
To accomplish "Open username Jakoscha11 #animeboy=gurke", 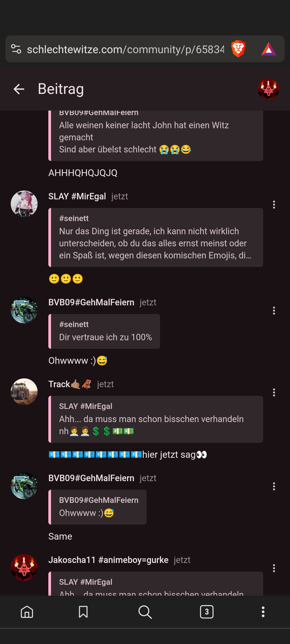I will (108, 560).
